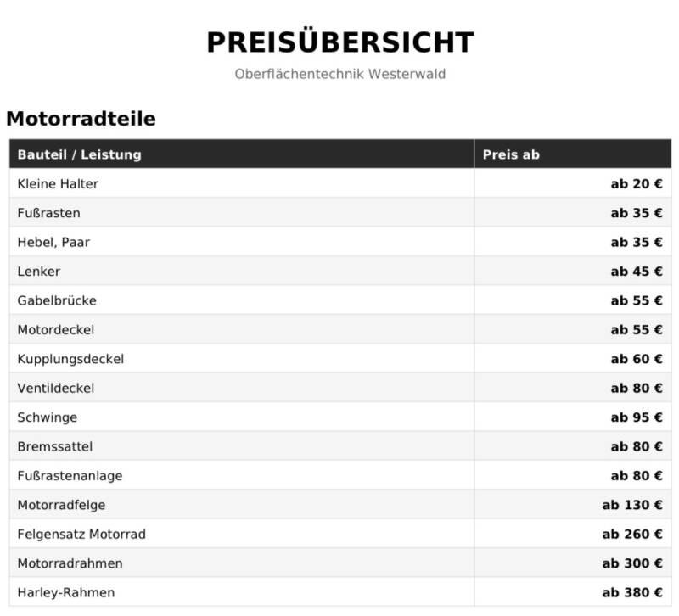Select the Gabelbrücke entry
The image size is (679, 616).
(57, 300)
